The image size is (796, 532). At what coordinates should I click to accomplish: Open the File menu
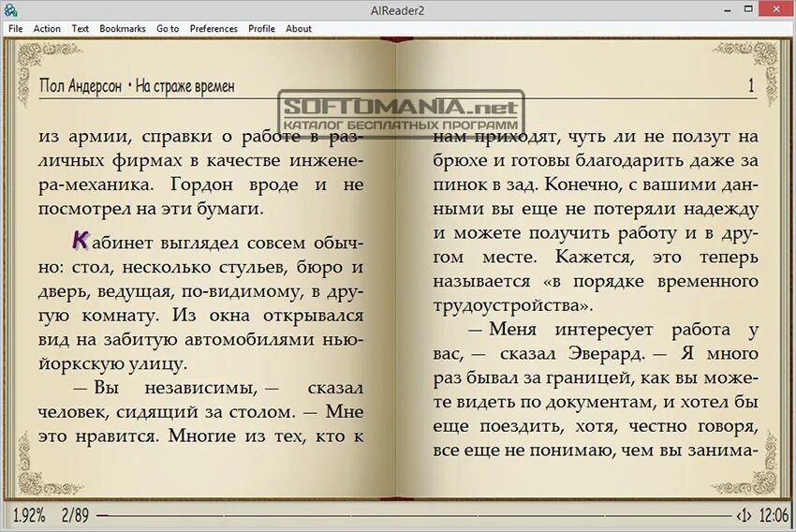(15, 29)
